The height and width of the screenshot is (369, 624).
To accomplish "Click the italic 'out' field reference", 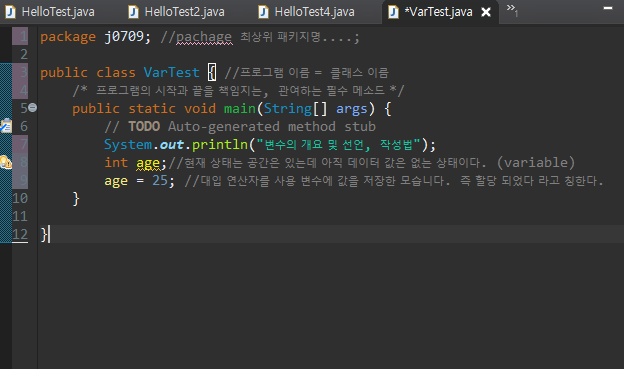I will [172, 145].
